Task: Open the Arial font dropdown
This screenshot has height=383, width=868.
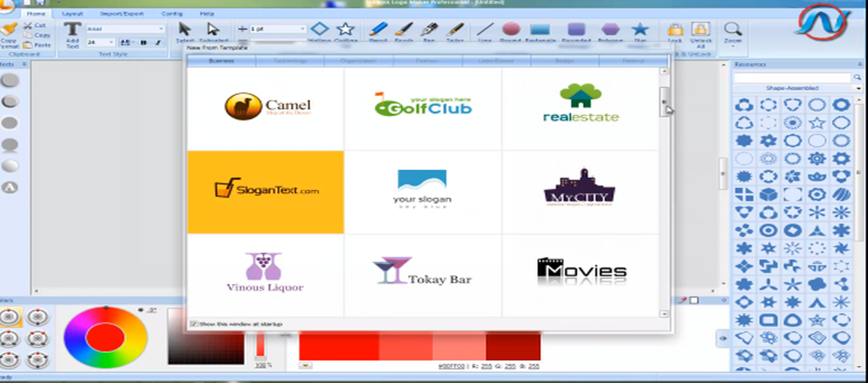Action: click(x=160, y=29)
